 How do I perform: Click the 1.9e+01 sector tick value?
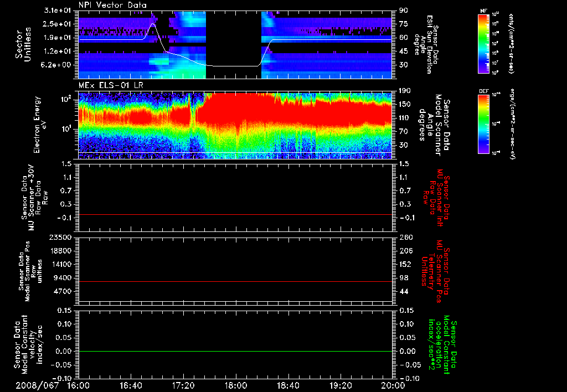pyautogui.click(x=59, y=38)
